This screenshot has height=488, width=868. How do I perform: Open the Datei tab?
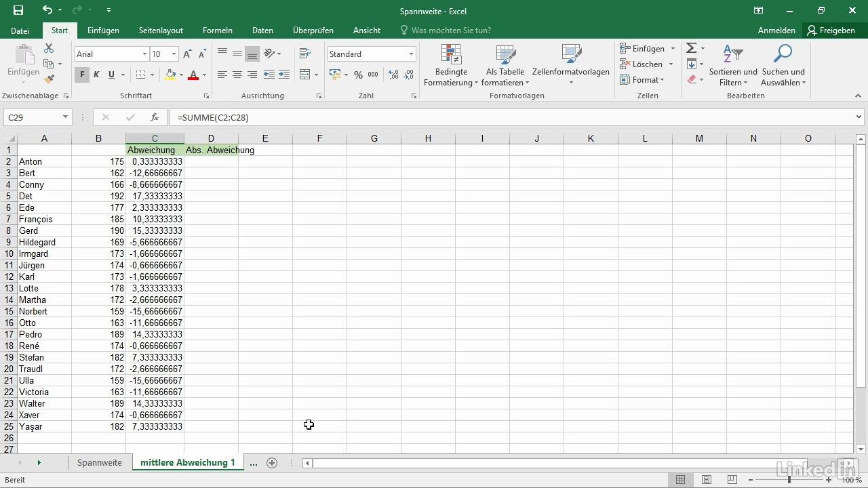tap(20, 30)
